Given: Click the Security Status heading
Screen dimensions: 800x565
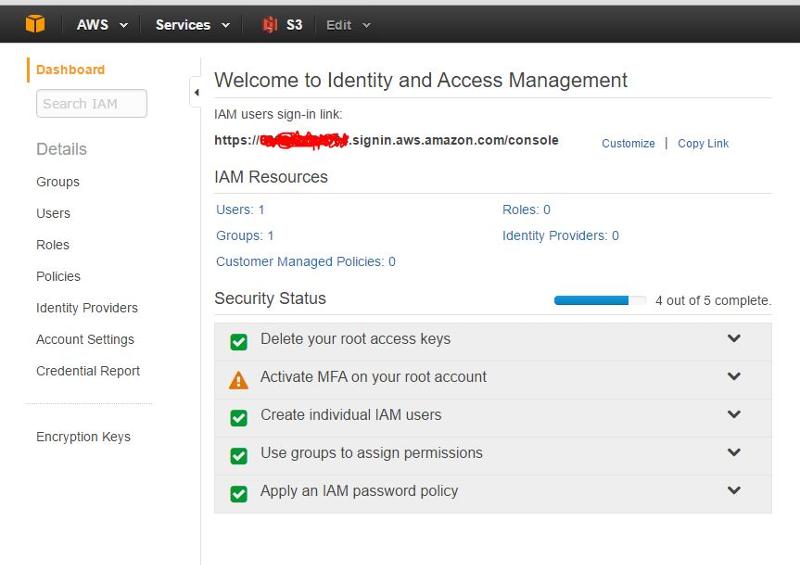Looking at the screenshot, I should point(270,299).
